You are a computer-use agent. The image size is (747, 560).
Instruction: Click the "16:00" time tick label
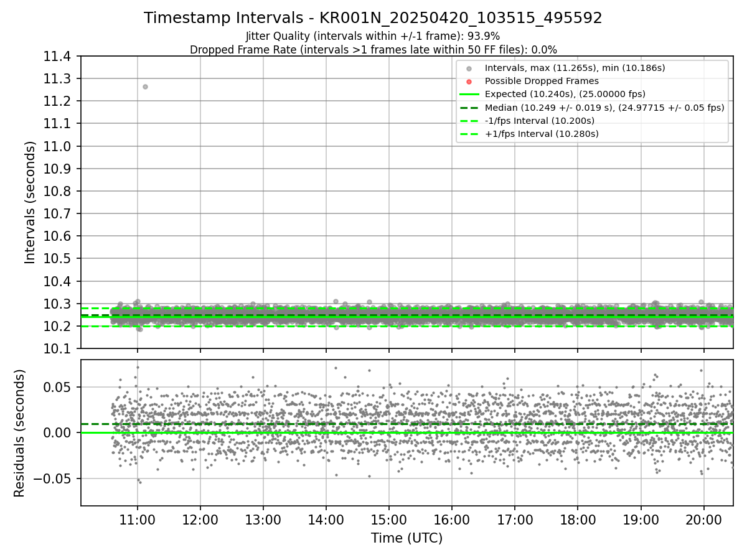point(452,520)
